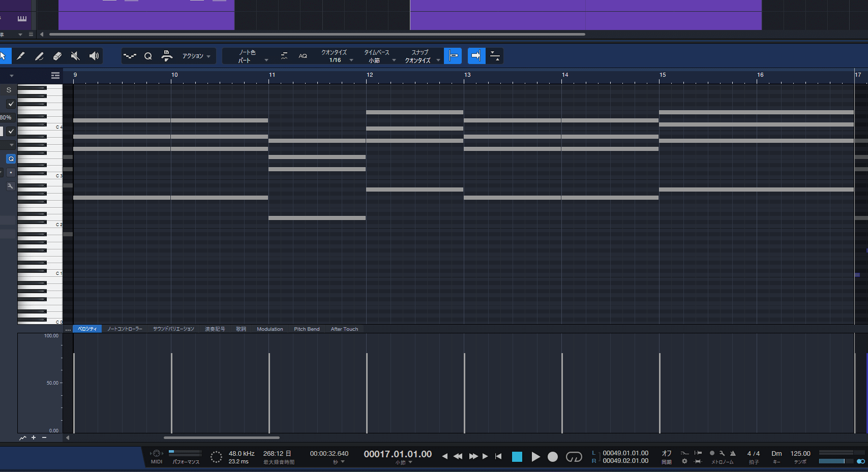Click the 00017.01.01.00 position display
This screenshot has width=868, height=472.
pos(398,454)
